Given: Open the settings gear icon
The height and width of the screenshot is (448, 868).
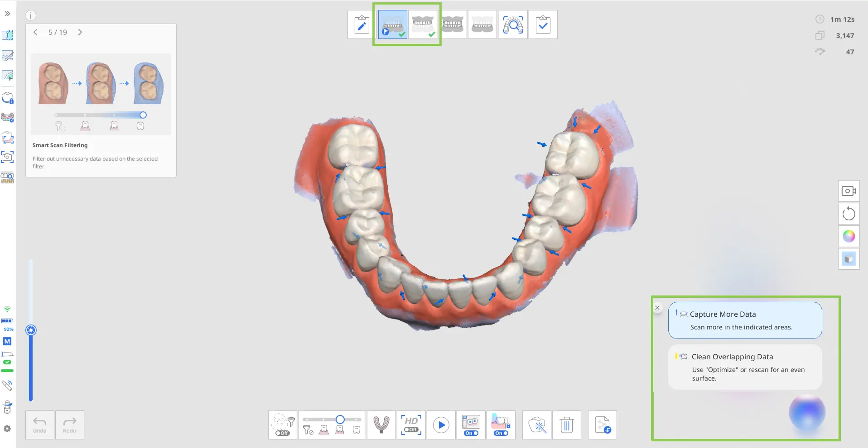Looking at the screenshot, I should [x=7, y=429].
